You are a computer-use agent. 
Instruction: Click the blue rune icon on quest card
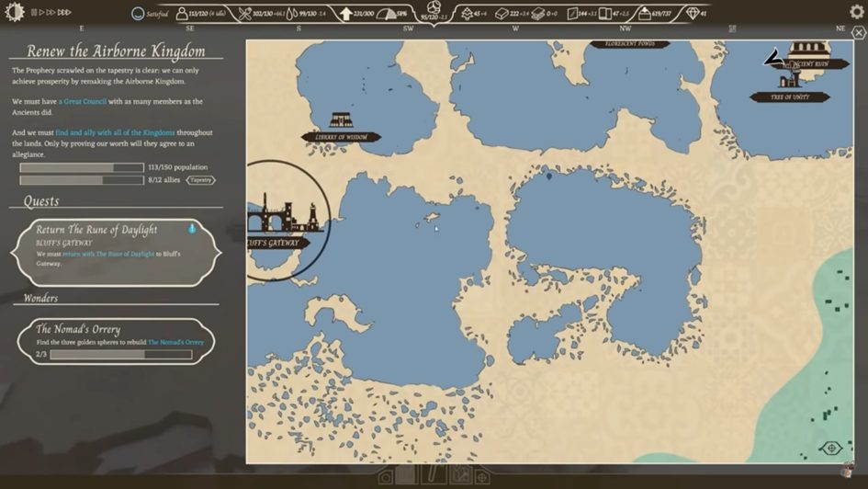tap(192, 228)
